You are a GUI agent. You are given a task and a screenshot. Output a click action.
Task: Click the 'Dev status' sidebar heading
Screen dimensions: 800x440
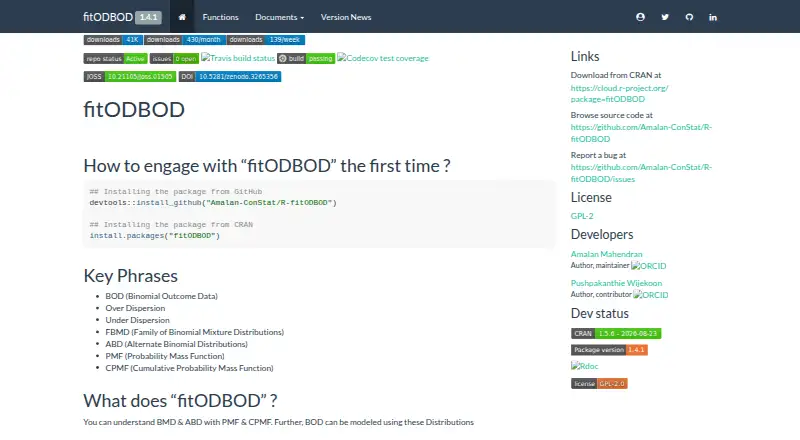pos(599,313)
